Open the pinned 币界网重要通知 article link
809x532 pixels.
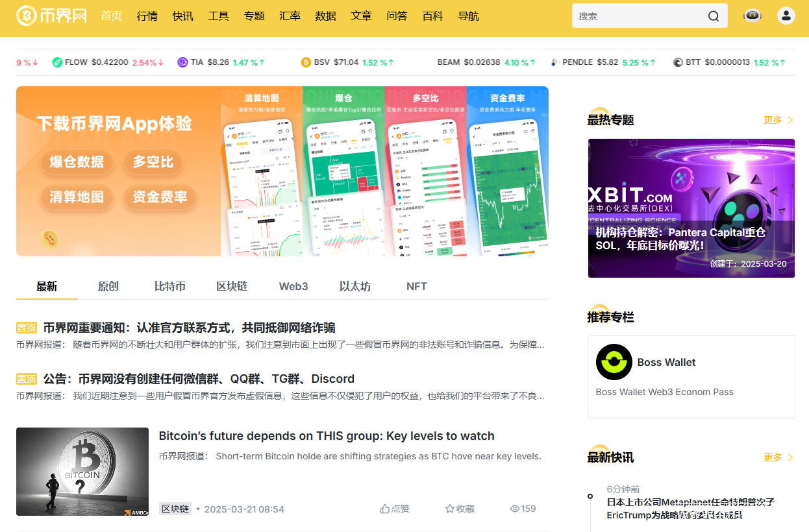click(x=189, y=328)
